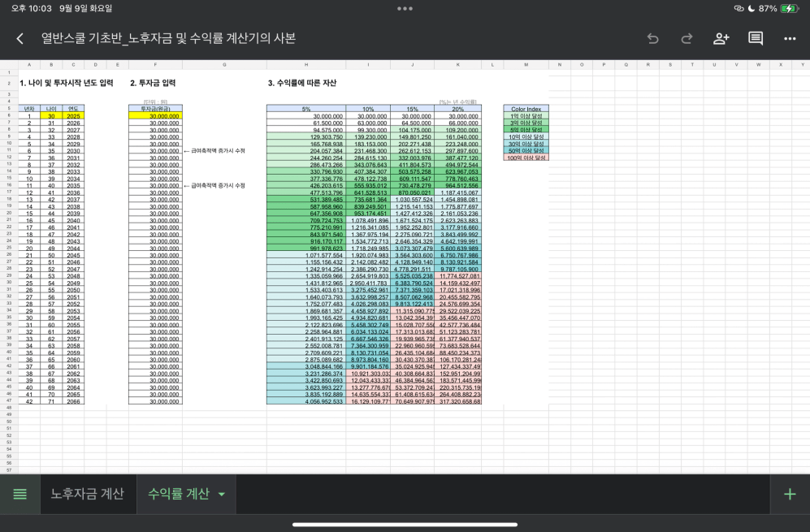This screenshot has width=810, height=532.
Task: Select the 나이 header cell
Action: click(x=51, y=109)
